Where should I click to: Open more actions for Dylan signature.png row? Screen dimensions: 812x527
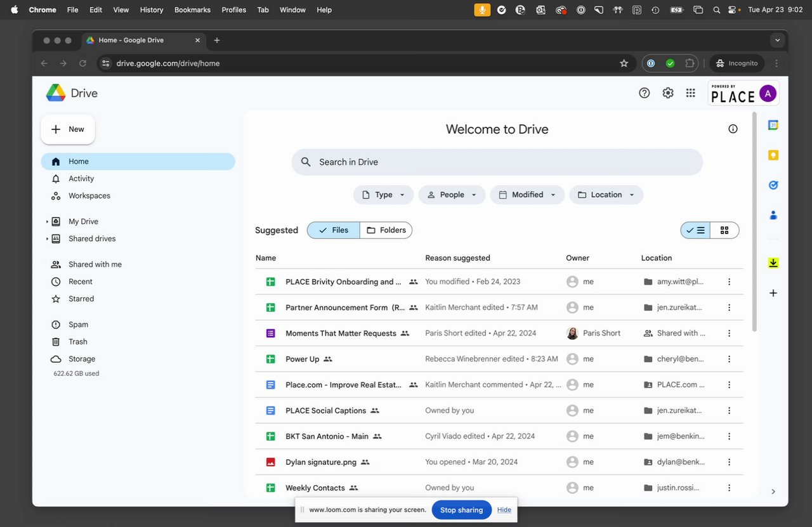point(730,462)
